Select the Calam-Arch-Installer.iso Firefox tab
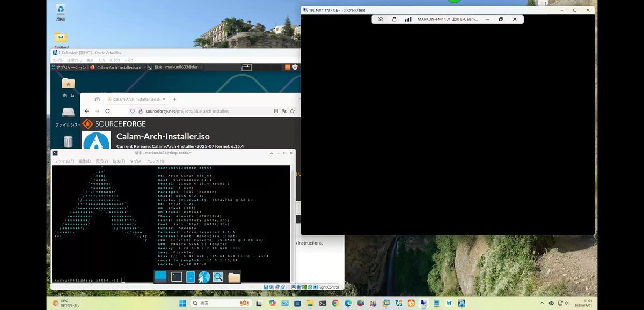 136,99
